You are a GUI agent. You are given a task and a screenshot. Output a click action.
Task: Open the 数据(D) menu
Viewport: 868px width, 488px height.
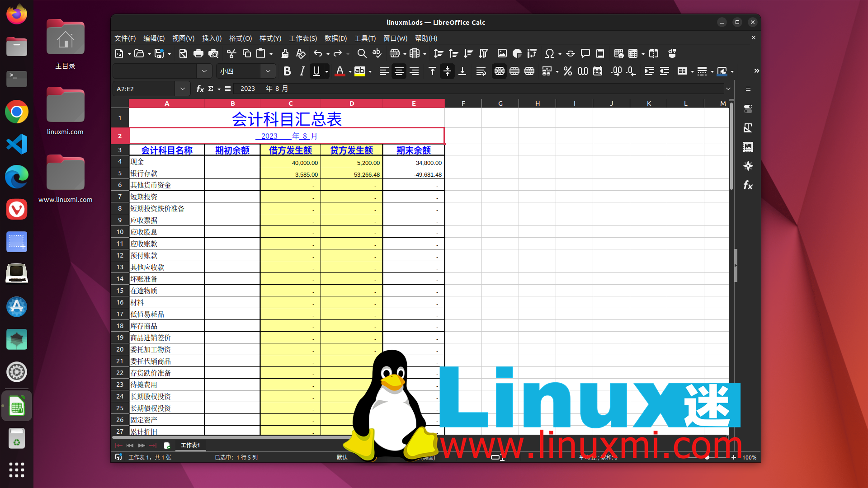coord(335,38)
